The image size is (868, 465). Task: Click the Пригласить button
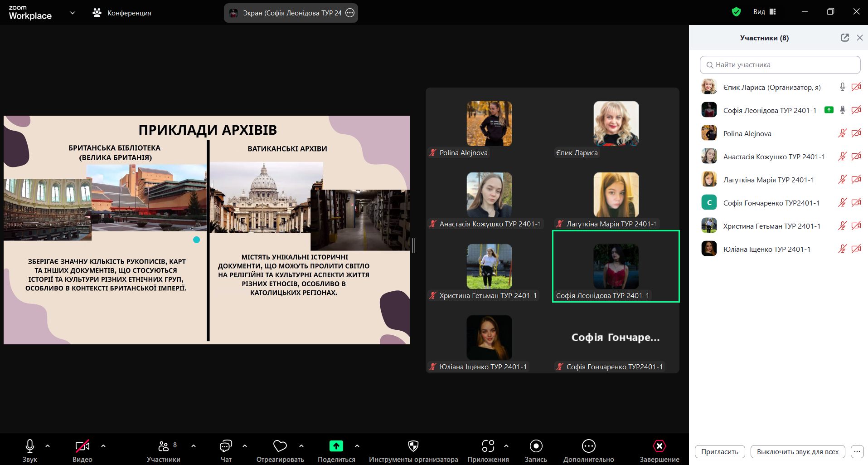point(719,451)
